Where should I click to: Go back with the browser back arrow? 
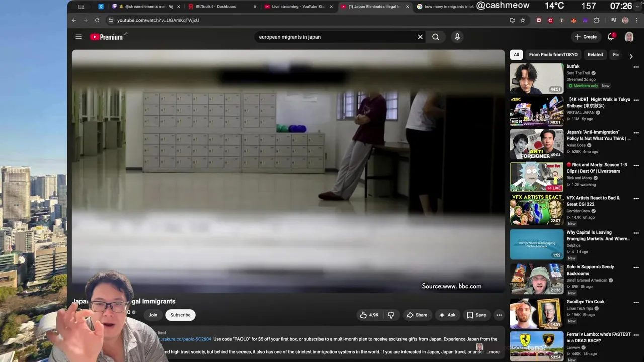(x=74, y=20)
